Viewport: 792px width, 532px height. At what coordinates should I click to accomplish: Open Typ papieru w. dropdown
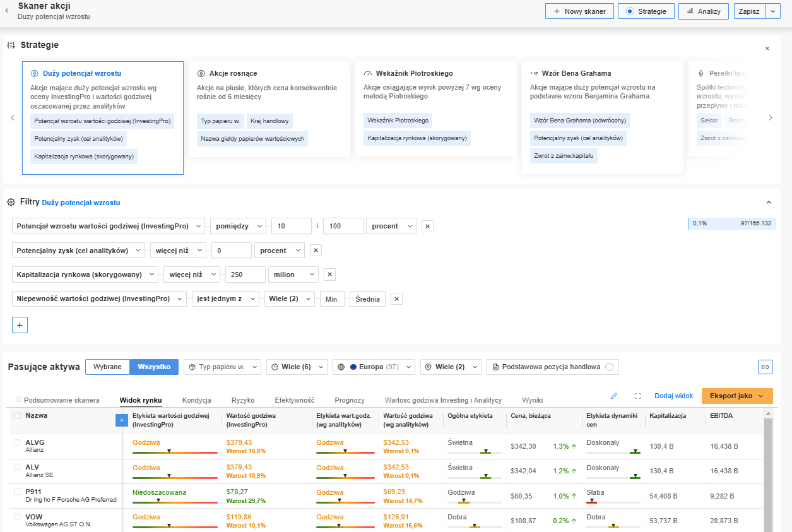pyautogui.click(x=222, y=367)
